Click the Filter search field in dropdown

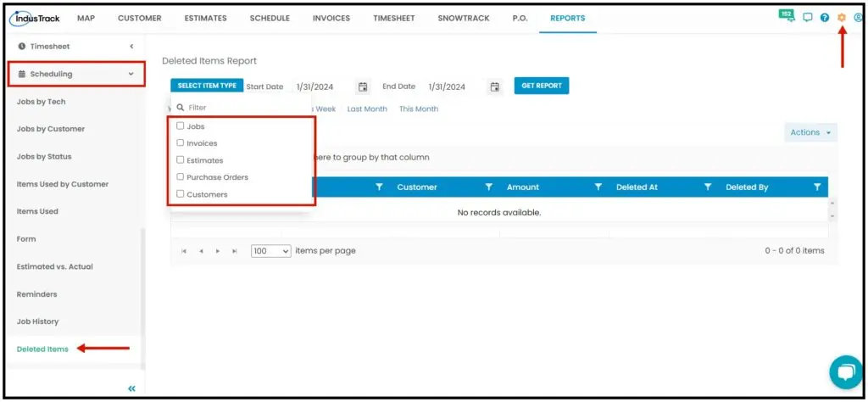(241, 108)
